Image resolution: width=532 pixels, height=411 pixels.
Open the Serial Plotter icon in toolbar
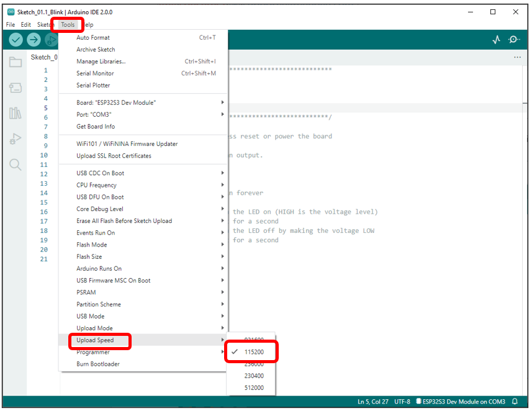point(497,40)
